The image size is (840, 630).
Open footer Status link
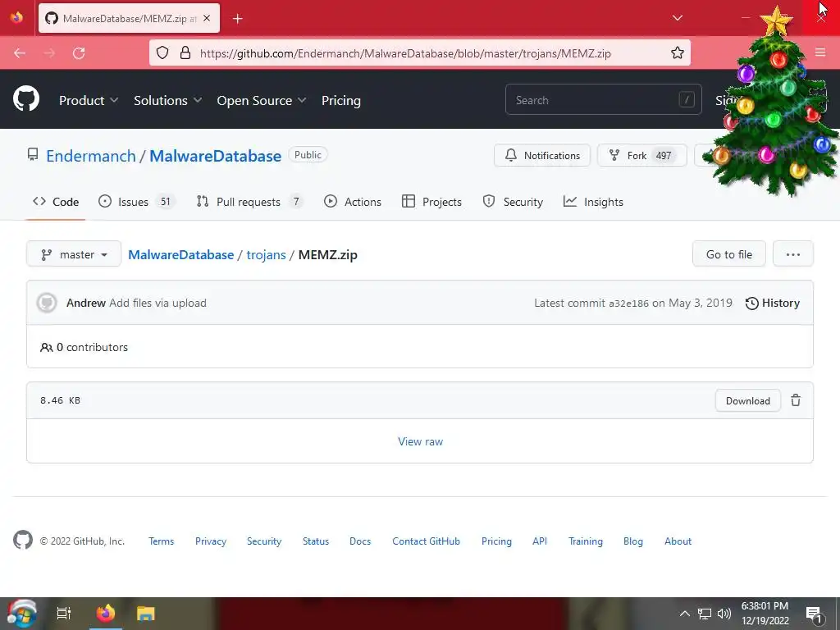tap(316, 541)
